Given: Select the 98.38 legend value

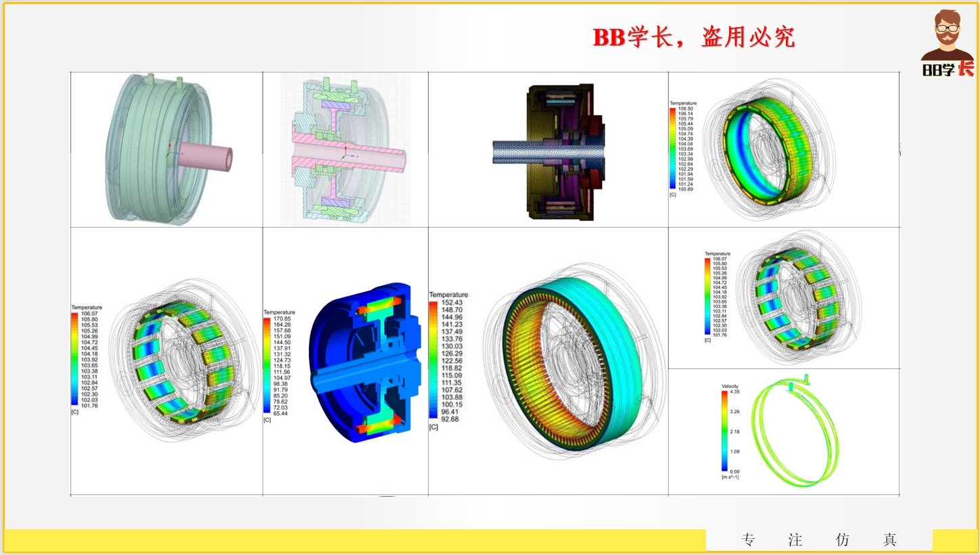Looking at the screenshot, I should coord(280,384).
